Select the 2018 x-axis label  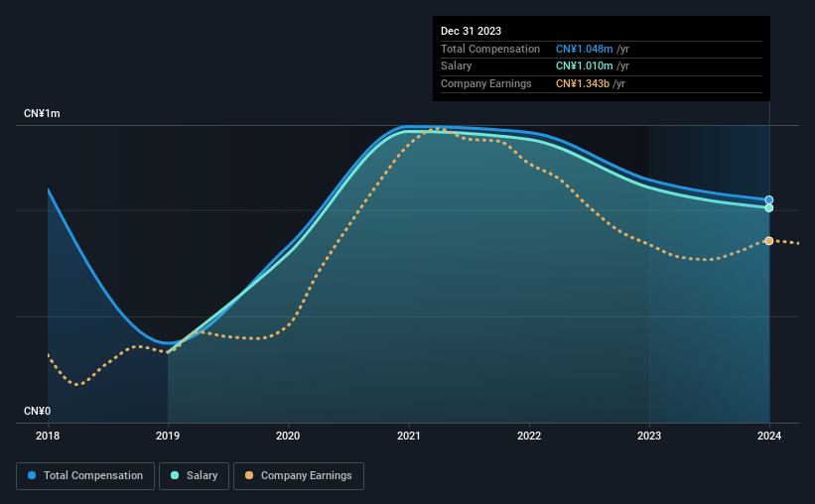pos(48,436)
